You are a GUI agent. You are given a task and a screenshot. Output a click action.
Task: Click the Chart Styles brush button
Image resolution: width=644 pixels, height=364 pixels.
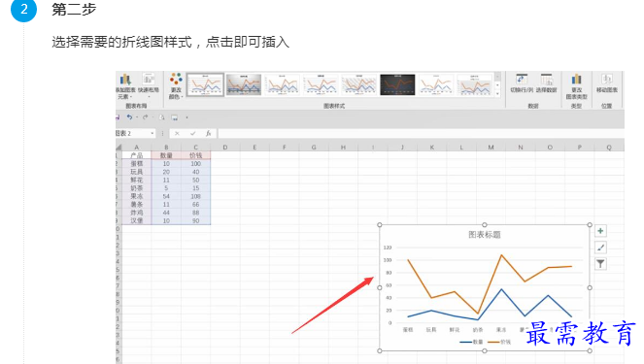click(x=600, y=248)
